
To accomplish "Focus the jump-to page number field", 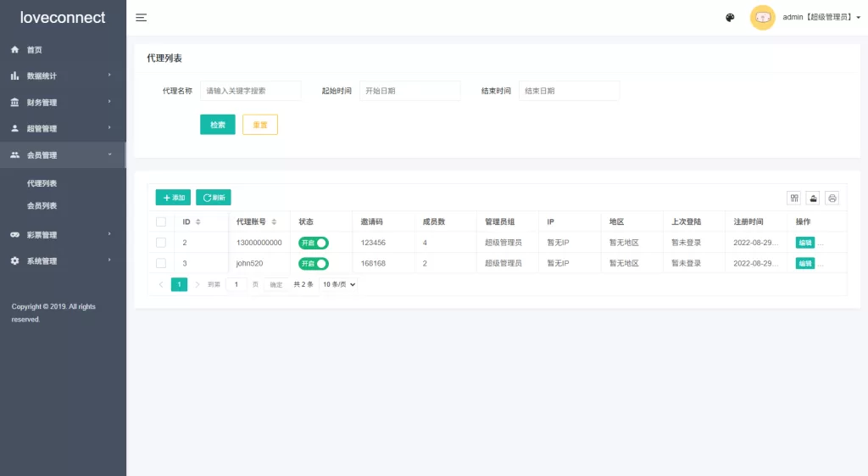I will [236, 284].
